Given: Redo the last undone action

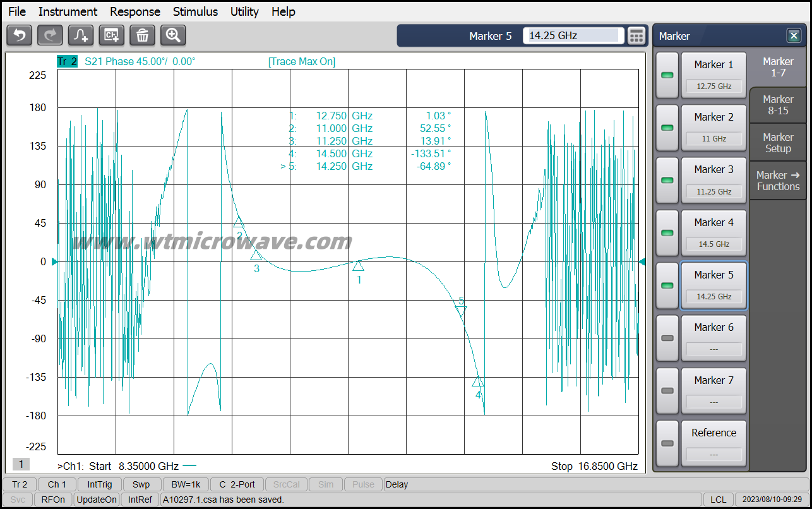Looking at the screenshot, I should [49, 35].
